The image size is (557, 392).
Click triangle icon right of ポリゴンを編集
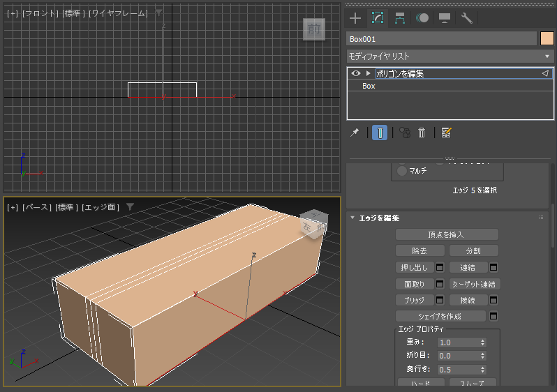(545, 73)
